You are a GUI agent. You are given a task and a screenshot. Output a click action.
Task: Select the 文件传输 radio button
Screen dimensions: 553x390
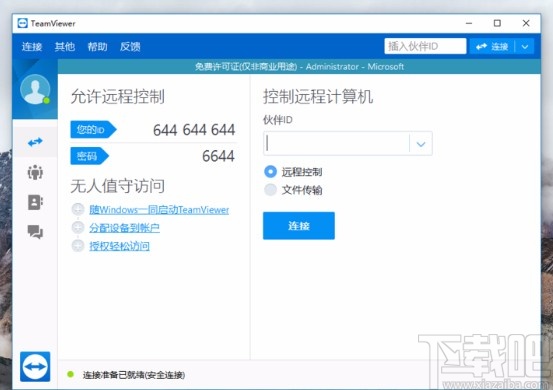(271, 190)
